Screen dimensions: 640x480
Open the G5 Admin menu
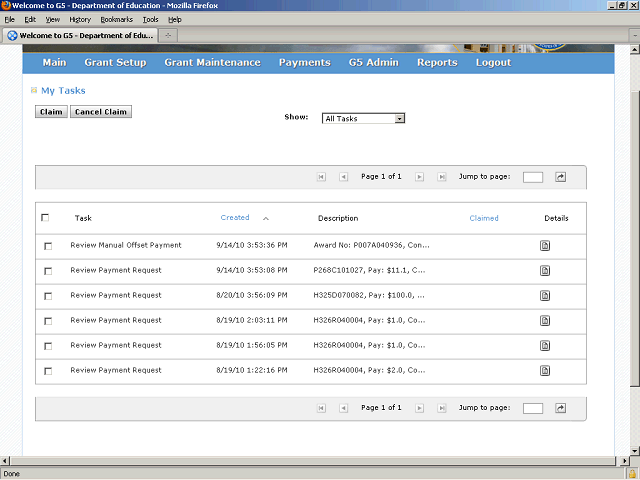[373, 62]
